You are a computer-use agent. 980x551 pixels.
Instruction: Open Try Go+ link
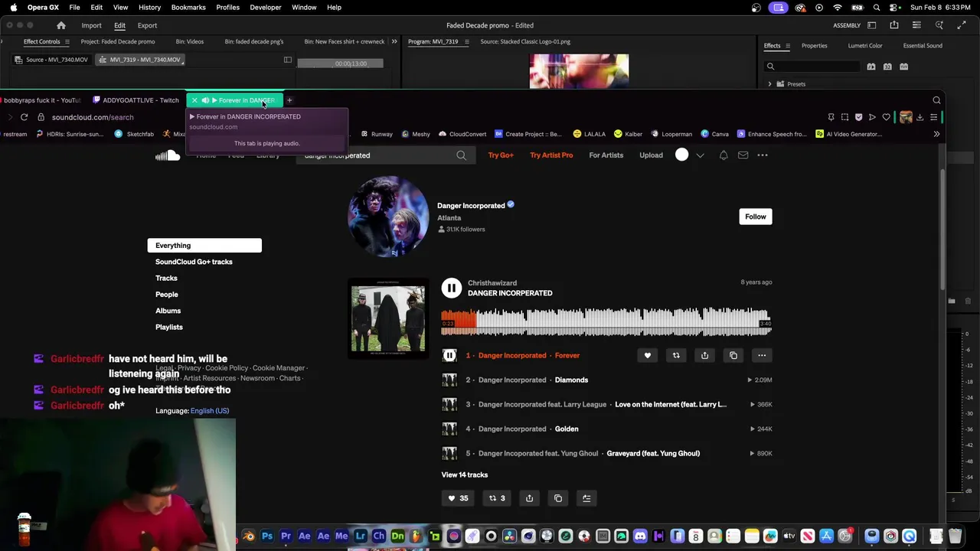(501, 155)
